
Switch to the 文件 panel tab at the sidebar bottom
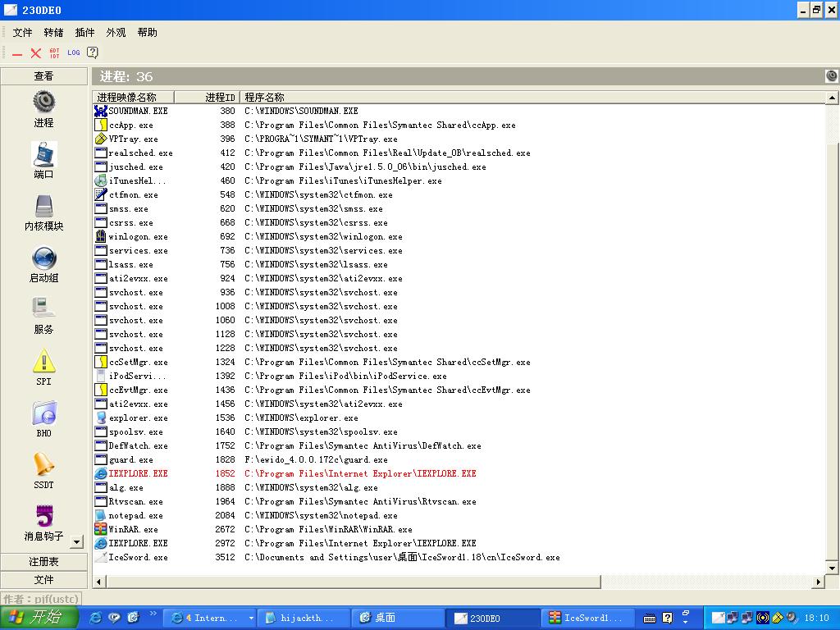click(44, 580)
